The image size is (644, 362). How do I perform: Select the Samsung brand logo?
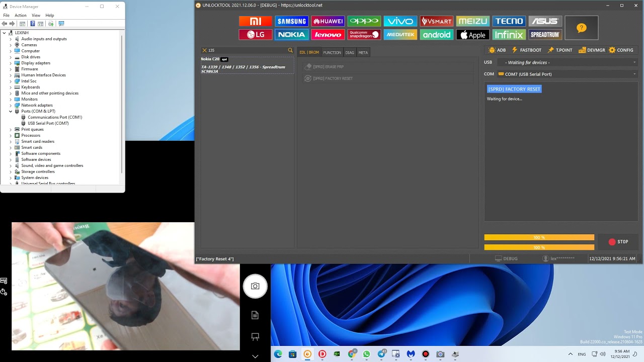[x=291, y=21]
